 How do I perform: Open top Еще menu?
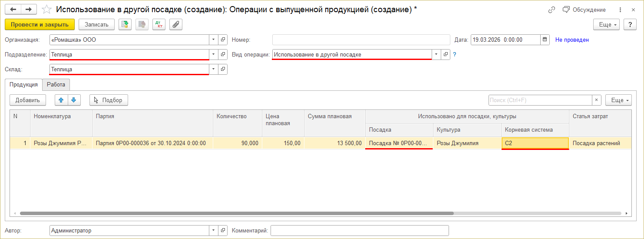607,25
